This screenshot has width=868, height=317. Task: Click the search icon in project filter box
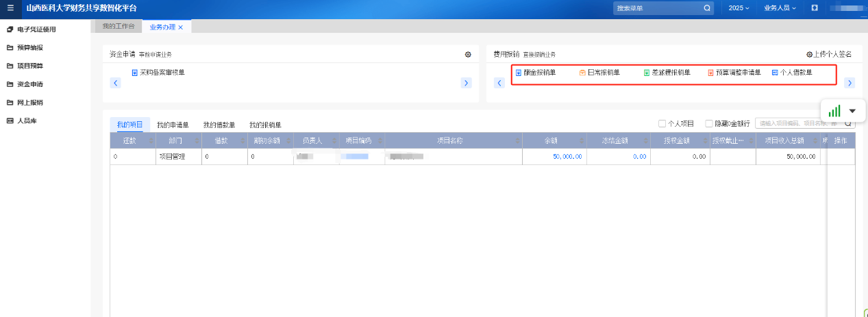848,124
